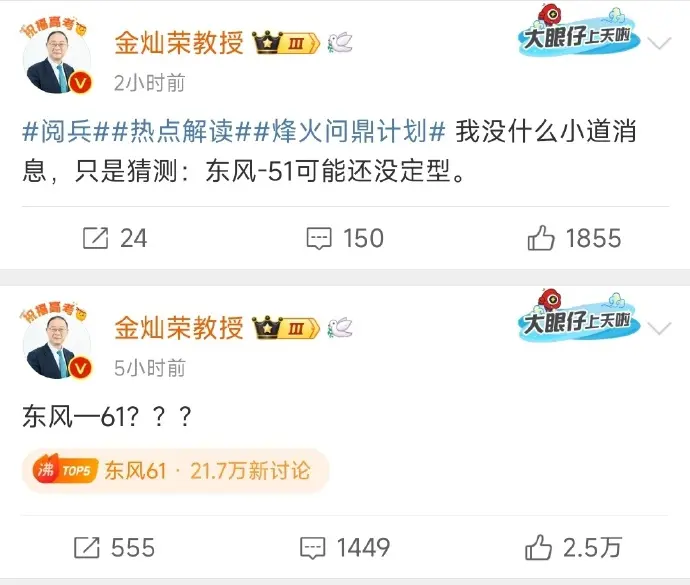Tap dove badge icon on second post
The width and height of the screenshot is (690, 585).
[340, 328]
